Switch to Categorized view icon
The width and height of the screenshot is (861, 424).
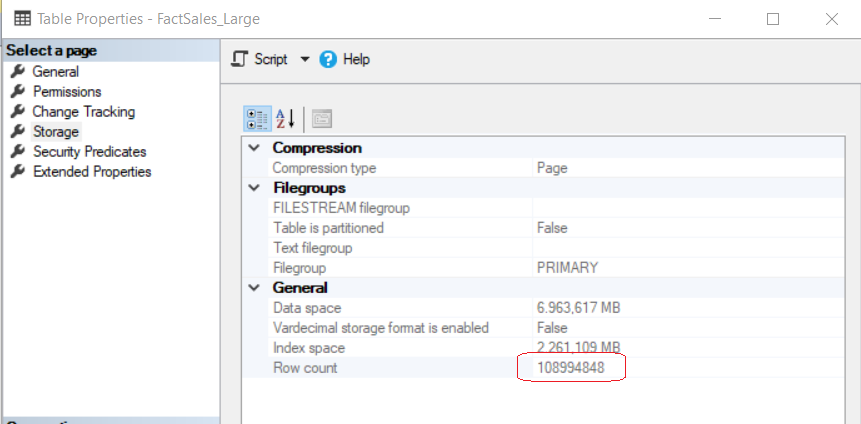tap(256, 119)
